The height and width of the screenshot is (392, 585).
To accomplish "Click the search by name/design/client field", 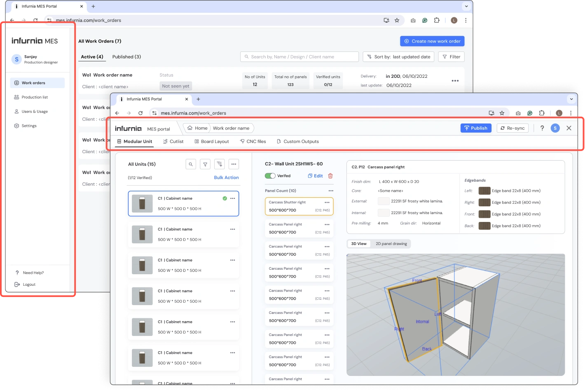I will [300, 57].
